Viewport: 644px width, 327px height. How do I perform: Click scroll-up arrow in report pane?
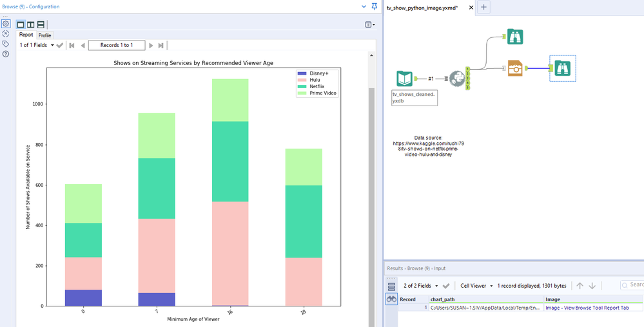(371, 55)
